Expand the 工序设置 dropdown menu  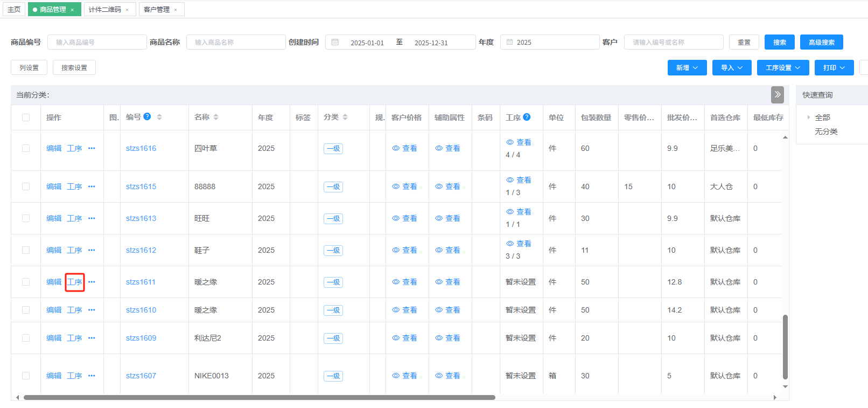click(x=782, y=68)
